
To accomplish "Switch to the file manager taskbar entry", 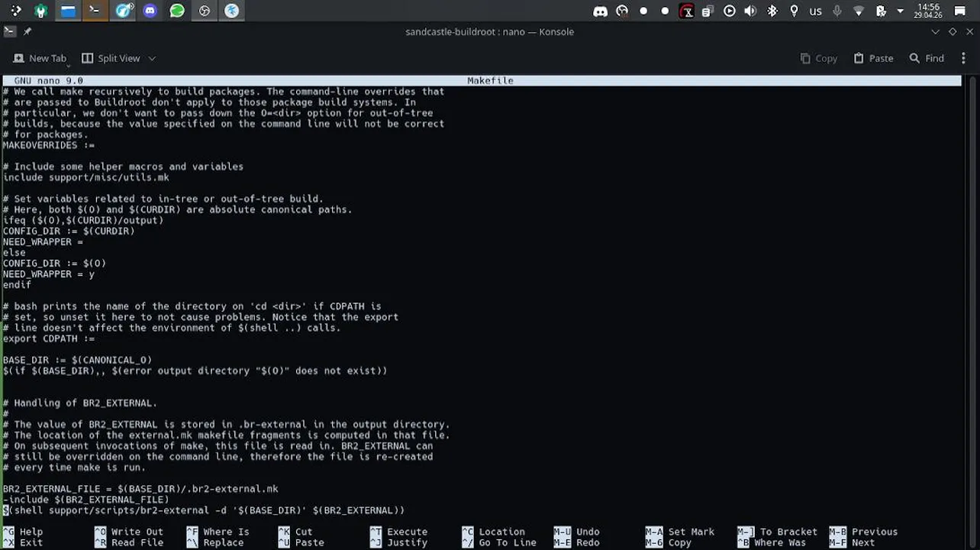I will [68, 11].
